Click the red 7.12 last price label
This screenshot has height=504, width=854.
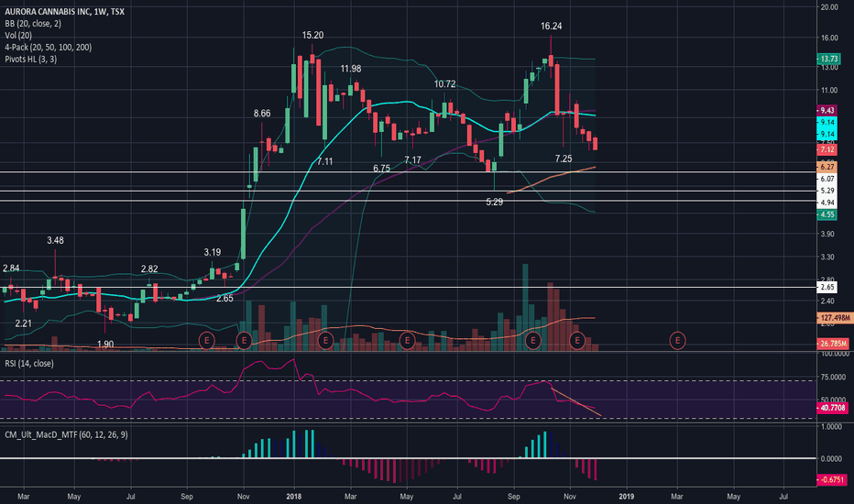(x=827, y=150)
